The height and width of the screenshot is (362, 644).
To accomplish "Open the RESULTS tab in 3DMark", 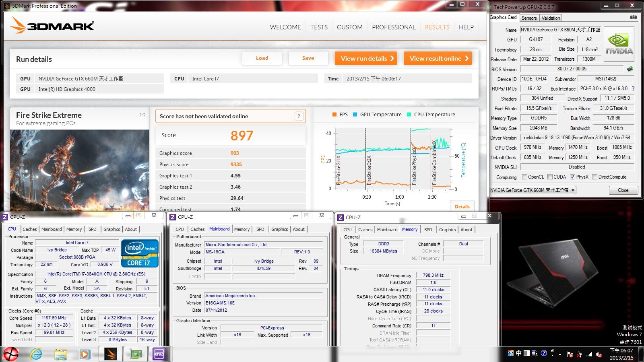I will [437, 27].
